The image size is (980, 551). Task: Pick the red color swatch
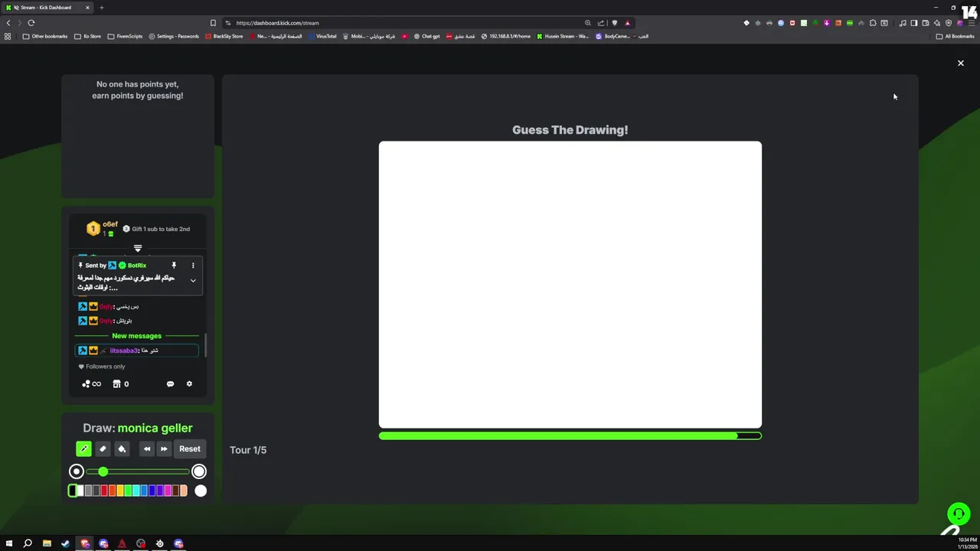point(104,491)
